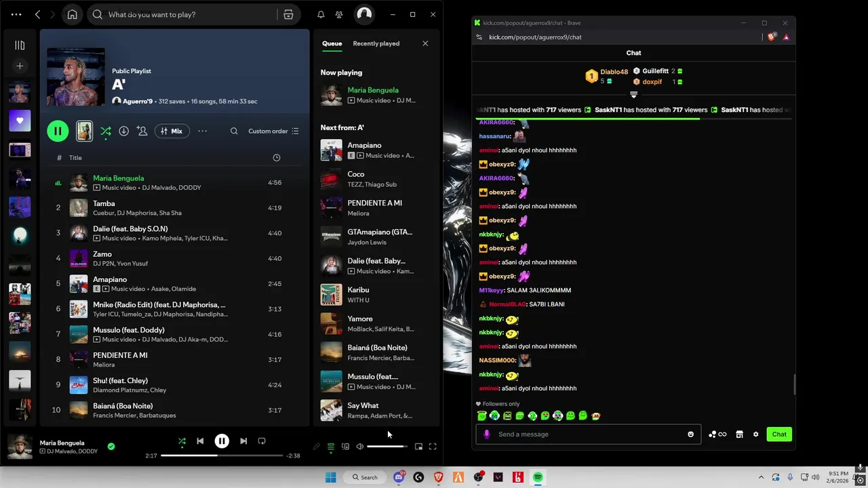Open the Kick shop icon
The width and height of the screenshot is (868, 488).
click(739, 434)
